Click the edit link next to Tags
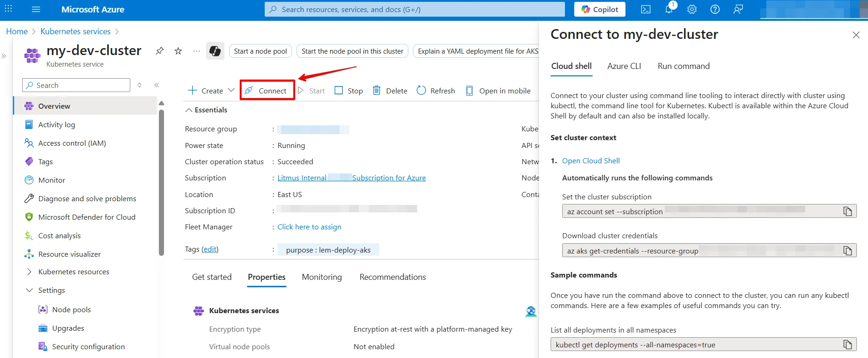The height and width of the screenshot is (358, 868). [210, 249]
